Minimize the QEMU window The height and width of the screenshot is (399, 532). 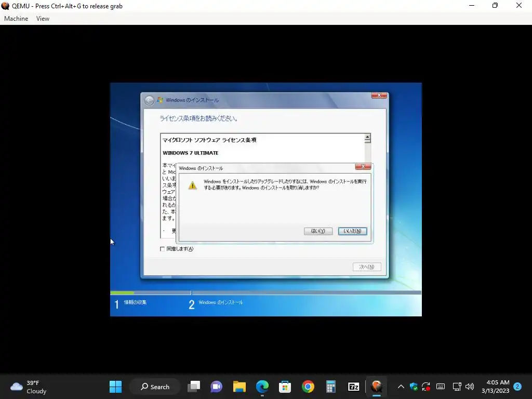pos(472,5)
